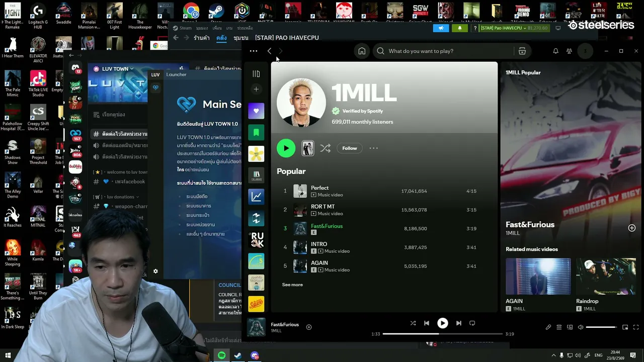
Task: Open Friend Activity in Spotify
Action: coord(569,51)
